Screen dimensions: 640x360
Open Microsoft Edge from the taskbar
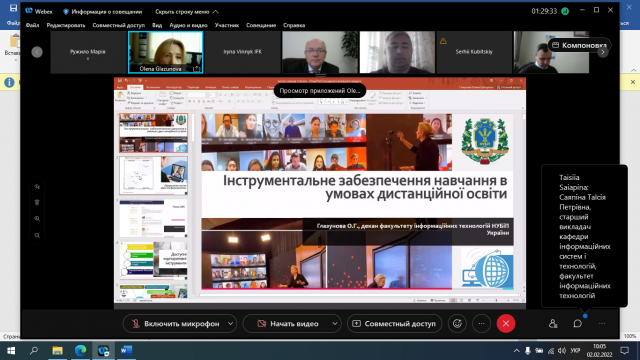tap(80, 351)
